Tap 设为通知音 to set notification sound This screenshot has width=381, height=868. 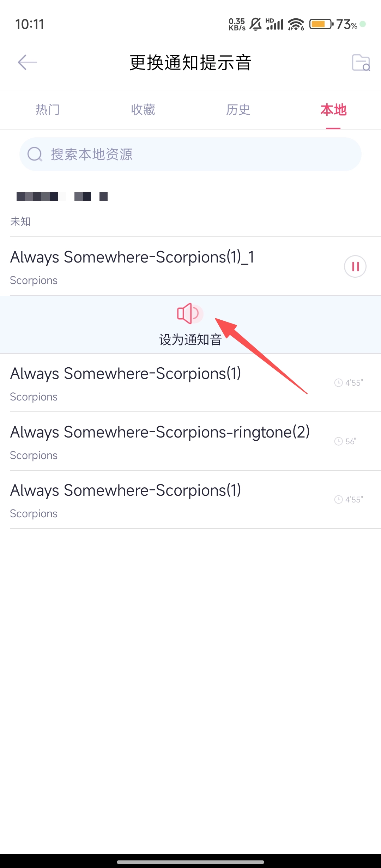click(190, 339)
